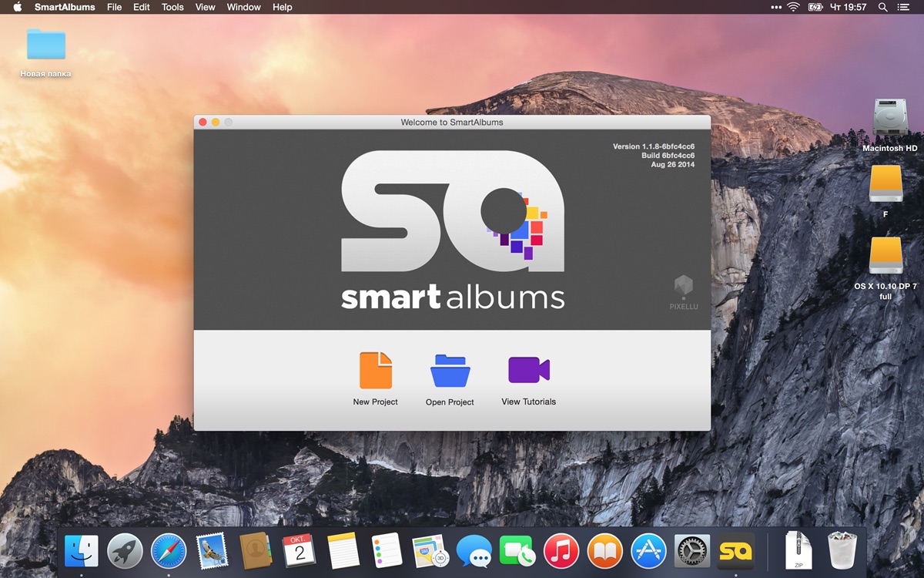Click the battery status icon

click(815, 7)
